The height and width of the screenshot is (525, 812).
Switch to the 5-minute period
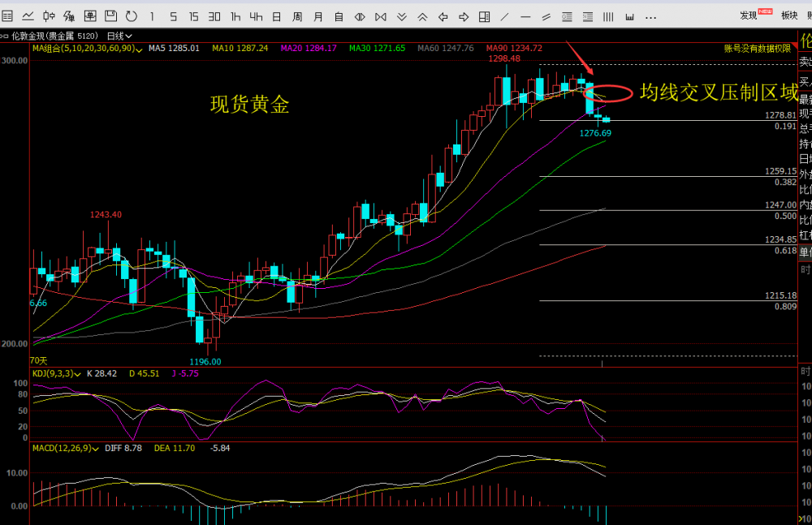pyautogui.click(x=173, y=17)
